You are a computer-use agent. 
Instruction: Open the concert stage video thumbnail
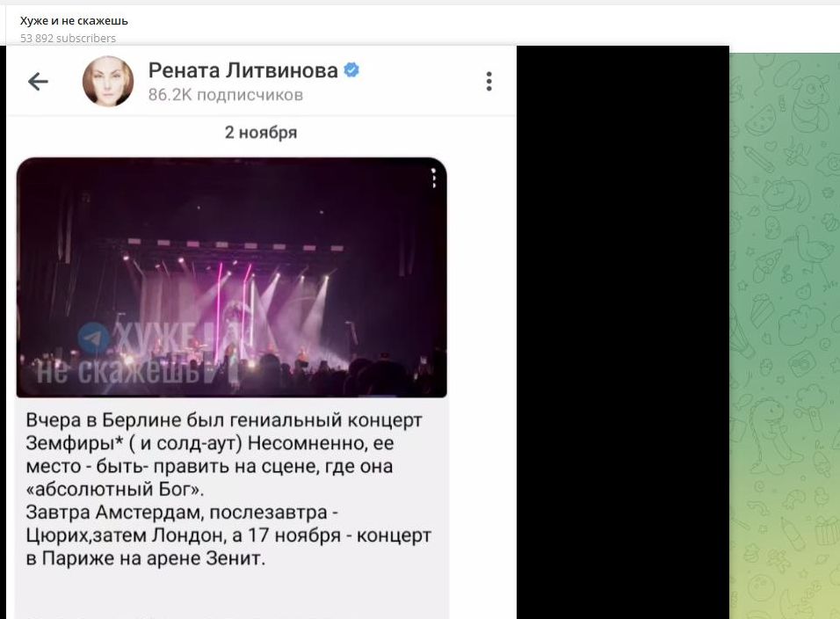click(231, 278)
